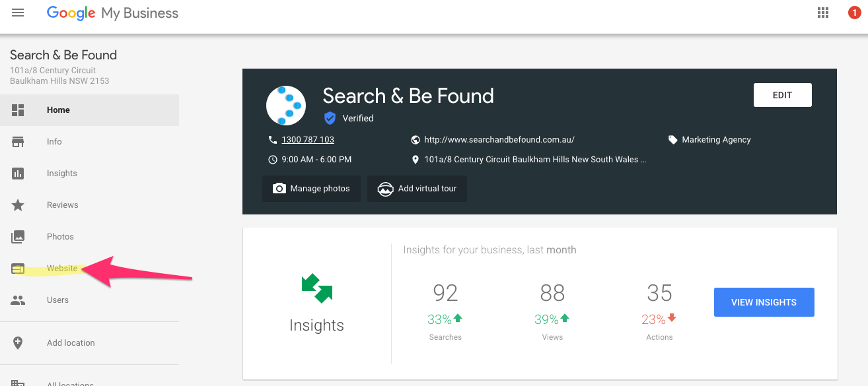Call the 1300 787 103 phone link
Image resolution: width=868 pixels, height=386 pixels.
tap(308, 139)
